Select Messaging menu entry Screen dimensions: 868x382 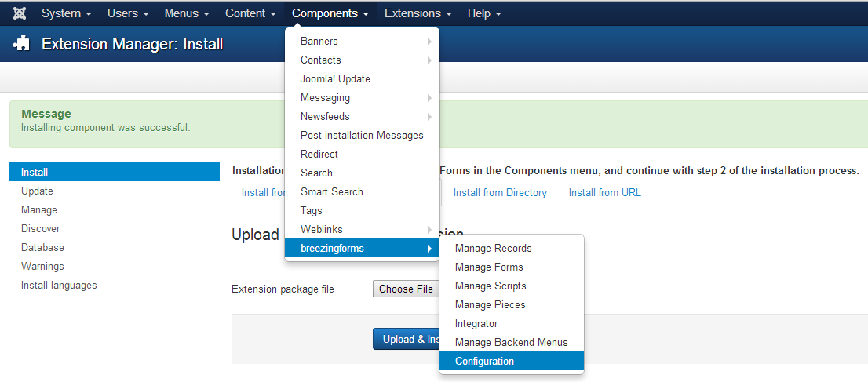click(362, 98)
